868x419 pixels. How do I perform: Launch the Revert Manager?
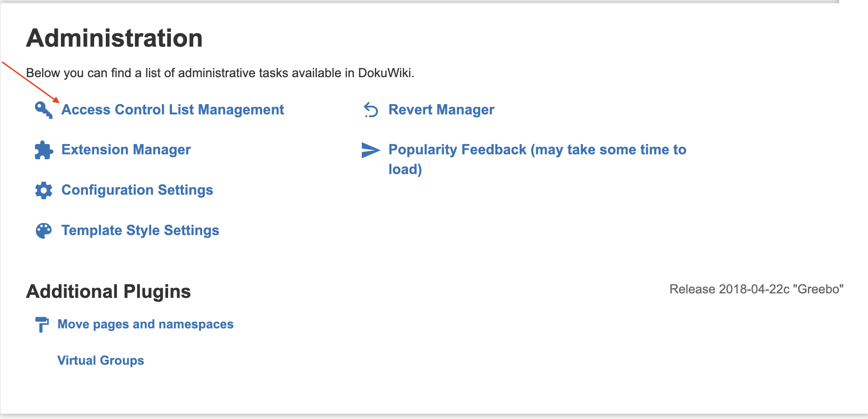[x=441, y=109]
